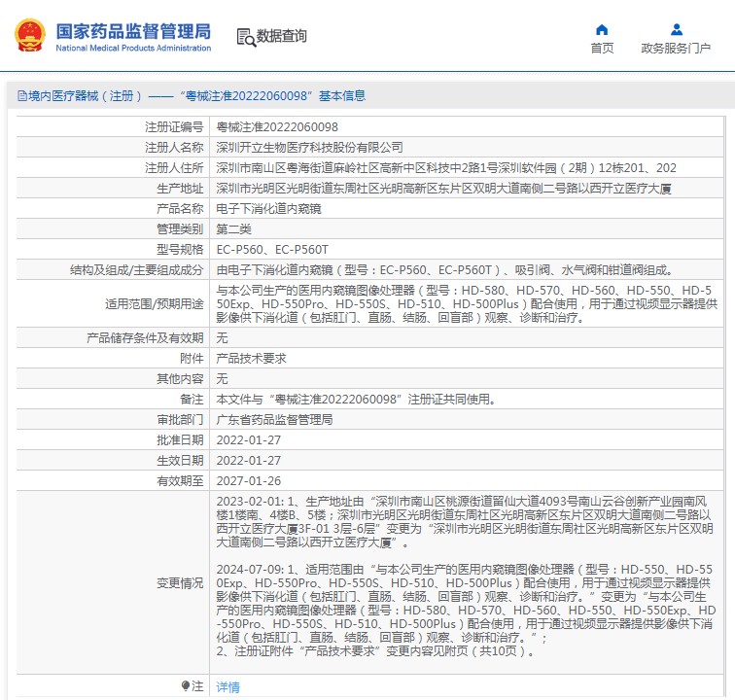Click the 广东省药品监督管理局 approval department cell
The height and width of the screenshot is (700, 735).
click(x=274, y=419)
